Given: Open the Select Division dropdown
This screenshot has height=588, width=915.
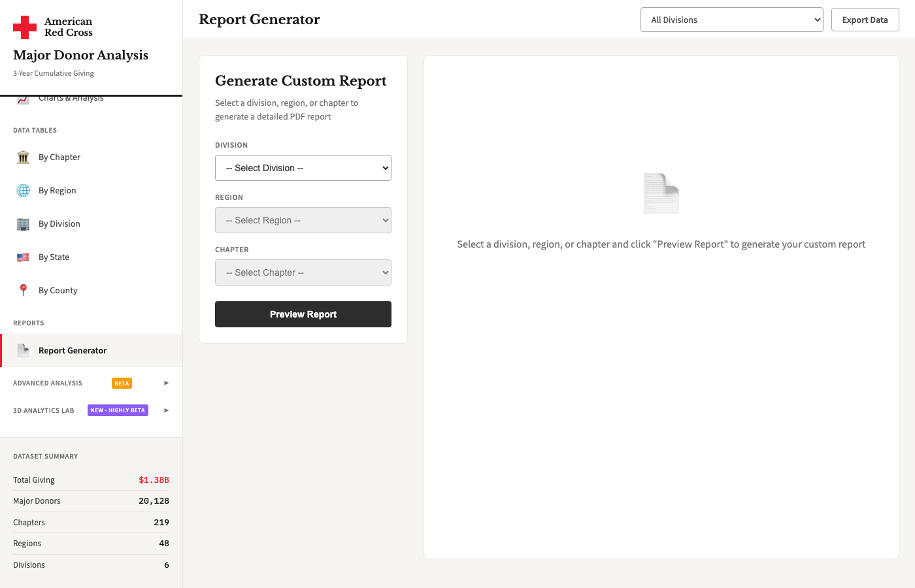Looking at the screenshot, I should pyautogui.click(x=303, y=168).
